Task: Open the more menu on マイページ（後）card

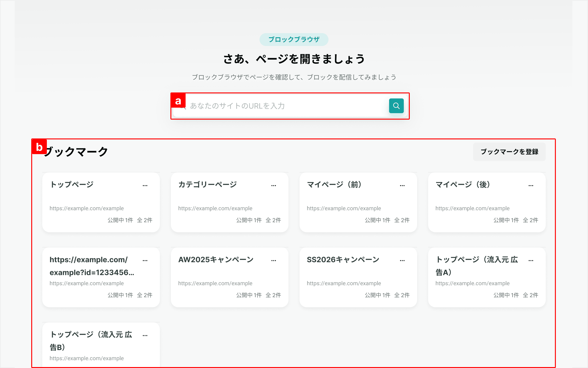Action: [x=531, y=185]
